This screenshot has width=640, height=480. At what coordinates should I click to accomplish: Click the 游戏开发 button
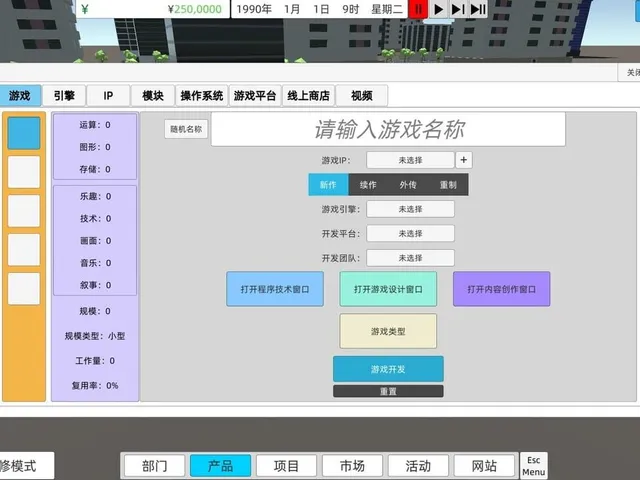click(x=388, y=369)
